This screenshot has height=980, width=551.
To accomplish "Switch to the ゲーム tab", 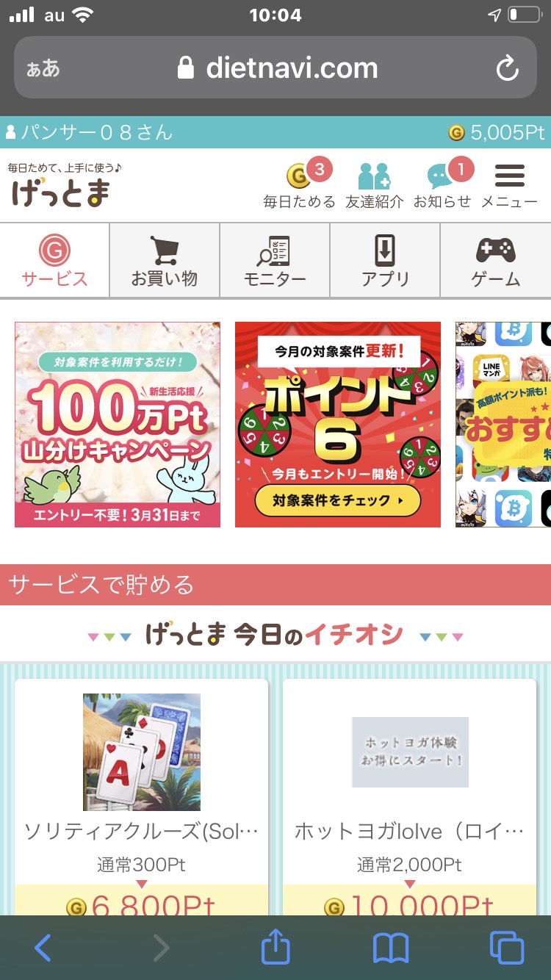I will (x=496, y=261).
